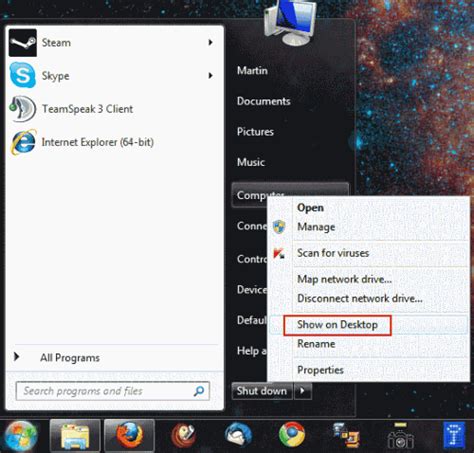Click the Internet Explorer (64-bit) name

pos(98,142)
